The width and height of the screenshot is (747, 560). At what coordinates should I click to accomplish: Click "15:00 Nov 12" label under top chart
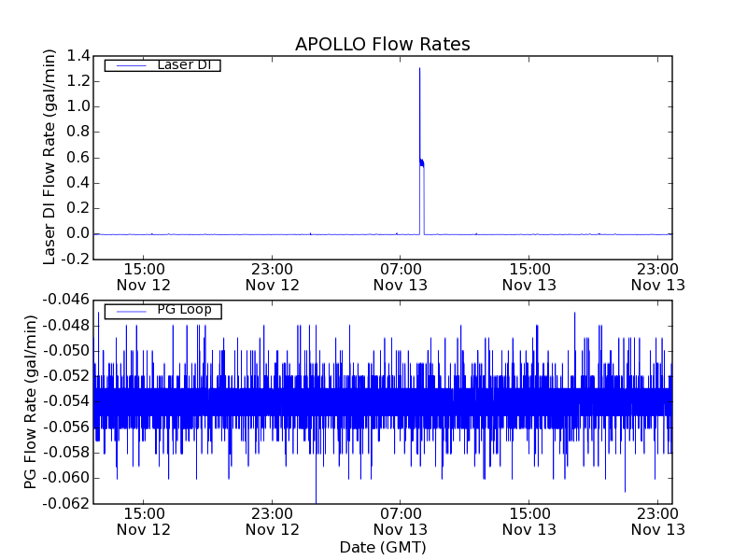[x=144, y=276]
